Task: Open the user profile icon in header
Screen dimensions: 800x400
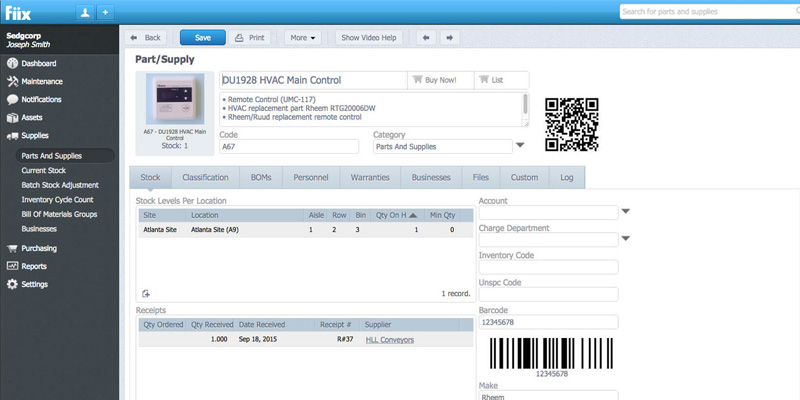Action: [85, 12]
